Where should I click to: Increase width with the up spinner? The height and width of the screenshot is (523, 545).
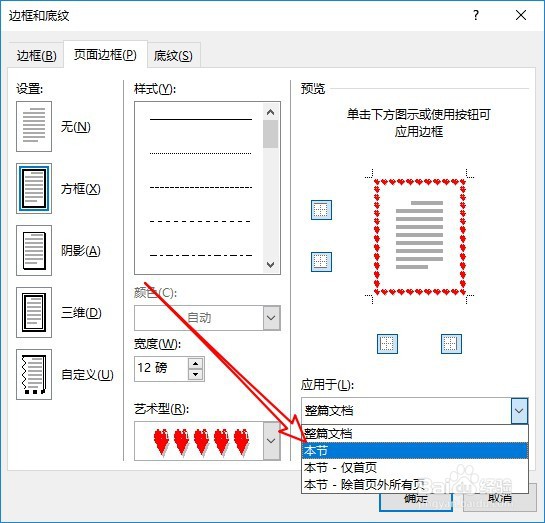pos(195,363)
